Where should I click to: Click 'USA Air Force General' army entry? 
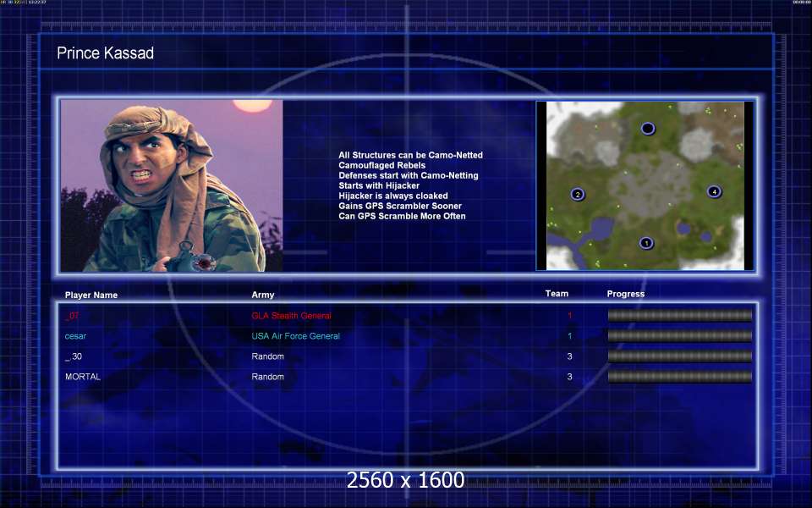tap(296, 336)
